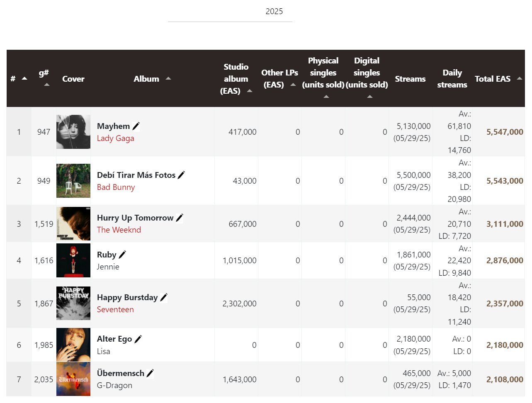Click the pencil icon beside Debí Tirar Más Fotos
532x403 pixels.
click(181, 175)
